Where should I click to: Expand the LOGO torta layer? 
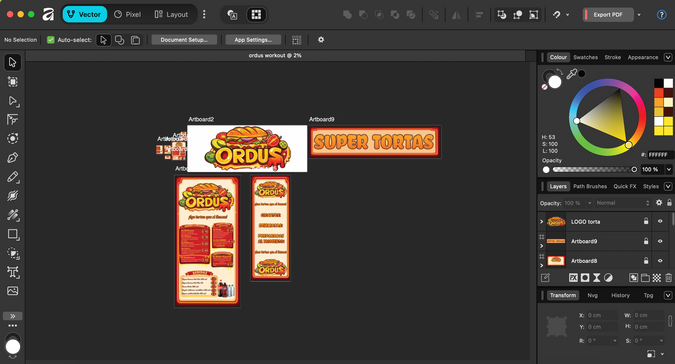[542, 222]
